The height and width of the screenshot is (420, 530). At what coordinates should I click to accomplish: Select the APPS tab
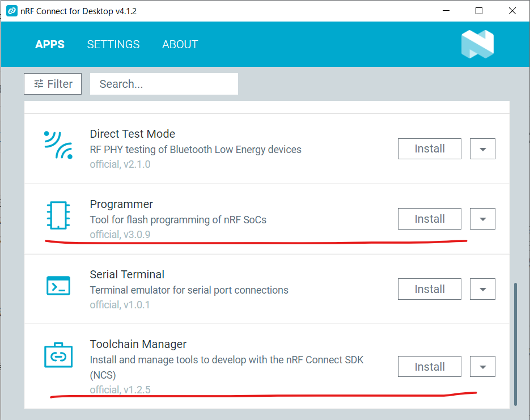[x=50, y=44]
